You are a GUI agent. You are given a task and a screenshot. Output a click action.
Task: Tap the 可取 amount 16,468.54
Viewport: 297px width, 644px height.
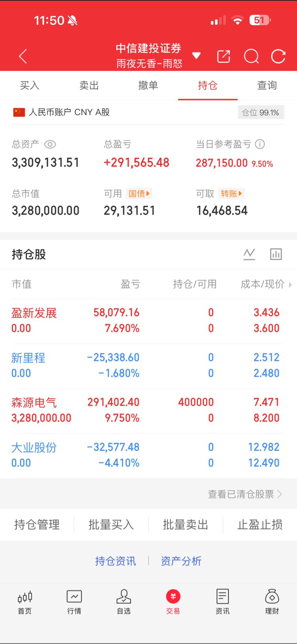click(x=222, y=211)
